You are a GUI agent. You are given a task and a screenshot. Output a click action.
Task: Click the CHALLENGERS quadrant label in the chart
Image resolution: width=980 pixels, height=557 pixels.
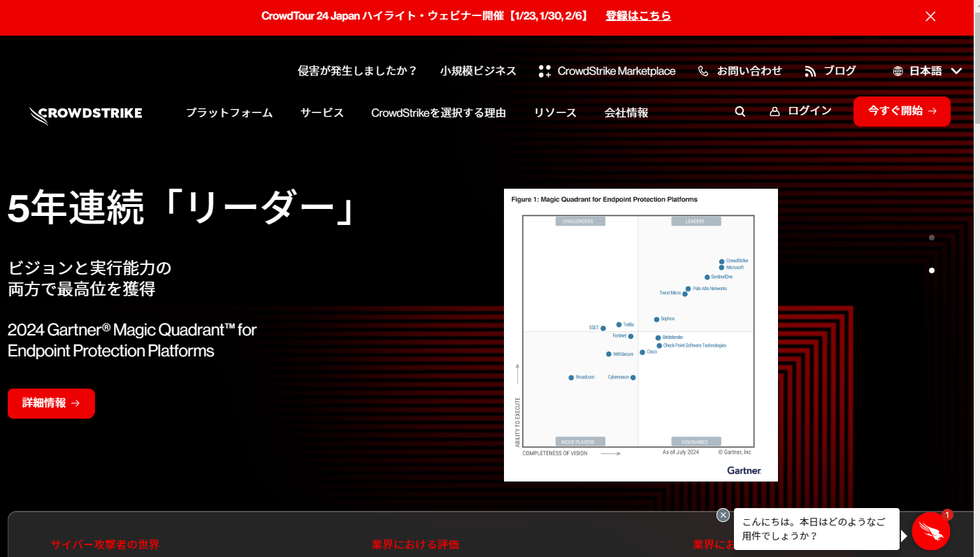click(580, 222)
